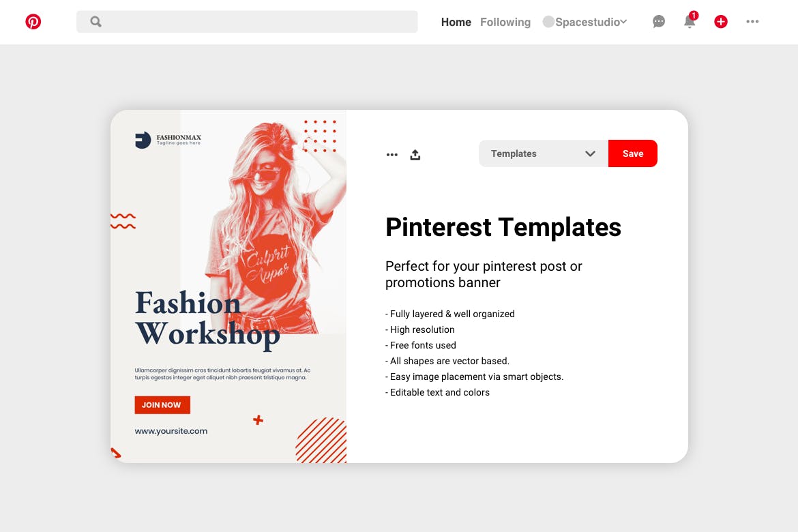The width and height of the screenshot is (798, 532).
Task: Click the JOIN NOW button on pin image
Action: click(x=162, y=405)
